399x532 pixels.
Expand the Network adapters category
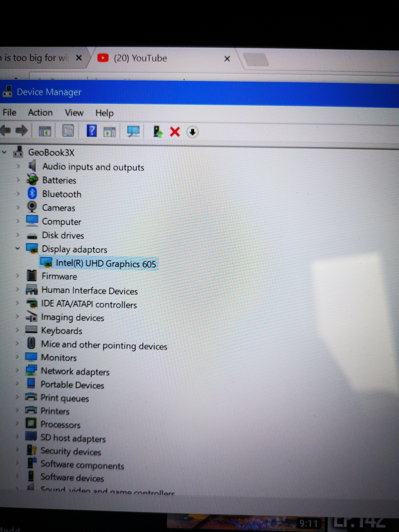(x=17, y=370)
